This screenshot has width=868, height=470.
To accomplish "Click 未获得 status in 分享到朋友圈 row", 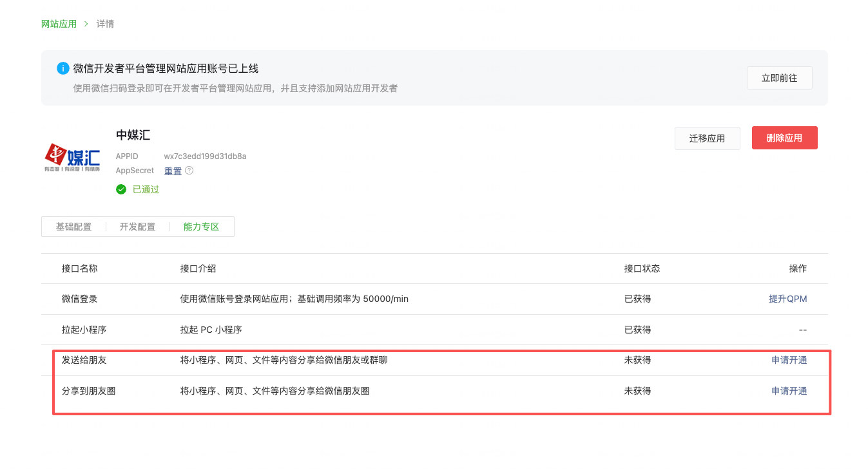I will tap(637, 391).
